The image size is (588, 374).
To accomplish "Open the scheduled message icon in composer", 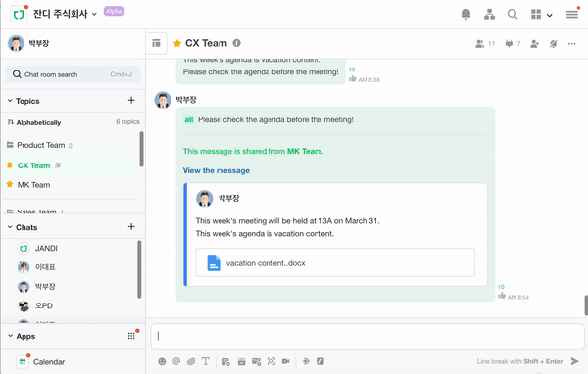I will (x=256, y=361).
